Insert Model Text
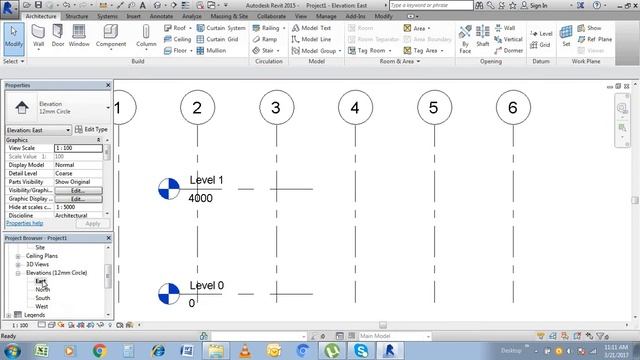The height and width of the screenshot is (360, 640). coord(311,28)
